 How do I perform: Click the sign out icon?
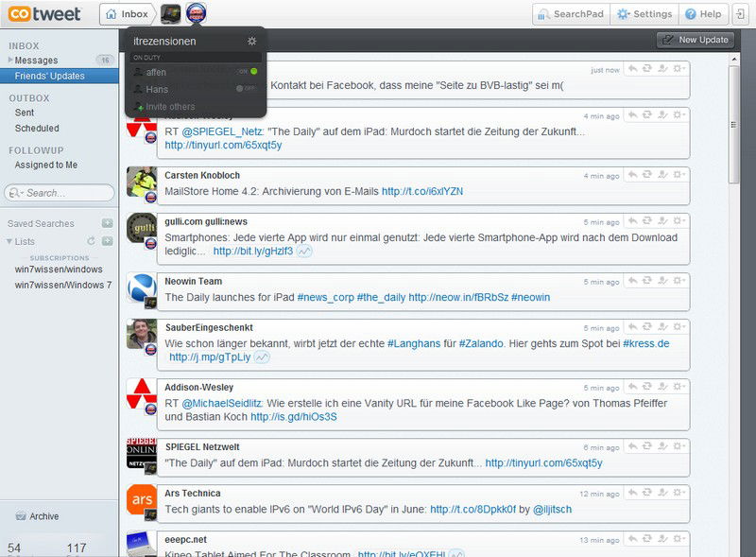(741, 14)
